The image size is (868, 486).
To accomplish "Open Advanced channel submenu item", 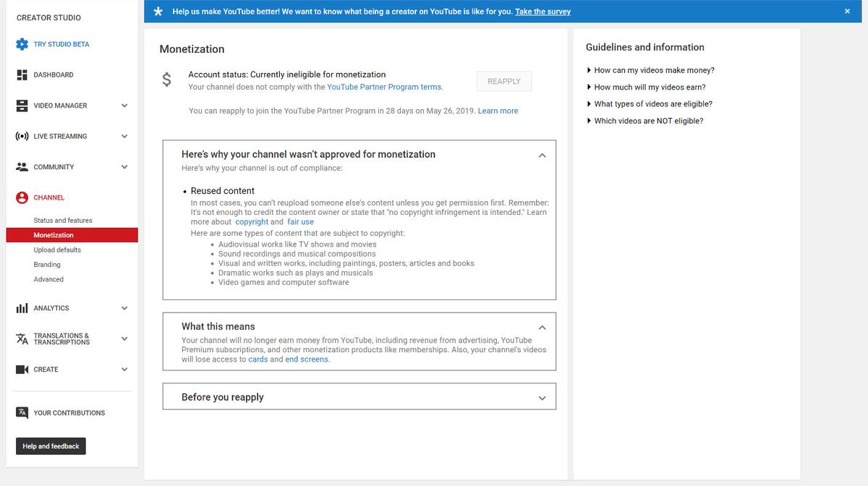I will pyautogui.click(x=48, y=279).
